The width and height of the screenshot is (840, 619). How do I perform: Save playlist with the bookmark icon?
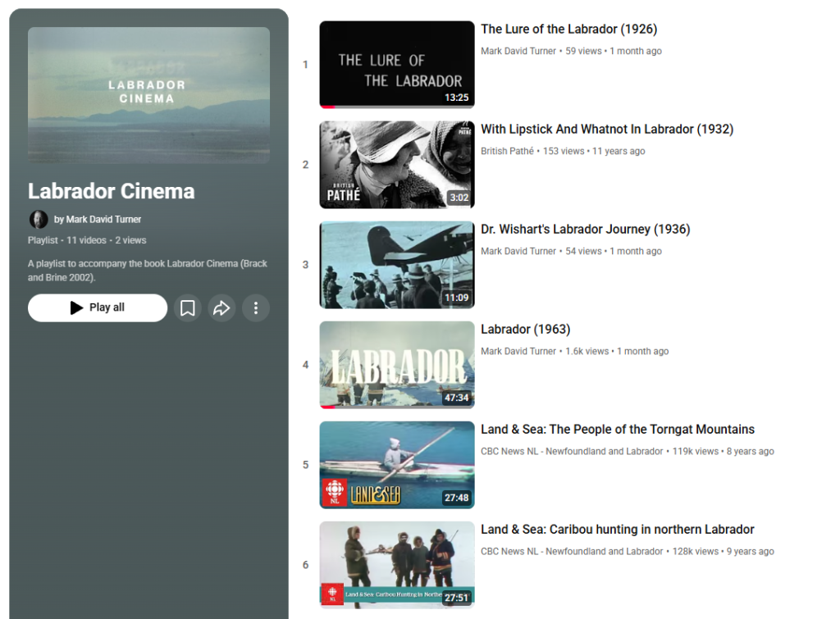pyautogui.click(x=188, y=308)
